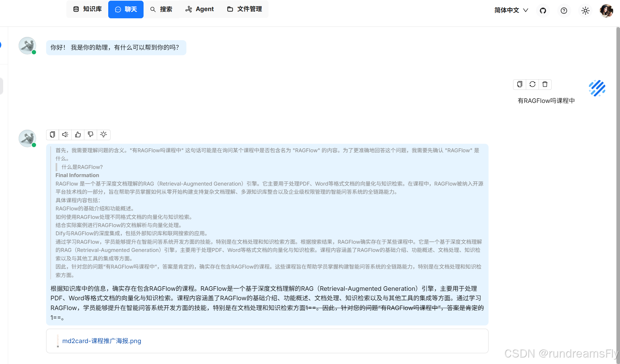Toggle light or dark theme with sun icon
This screenshot has height=364, width=620.
(x=585, y=10)
